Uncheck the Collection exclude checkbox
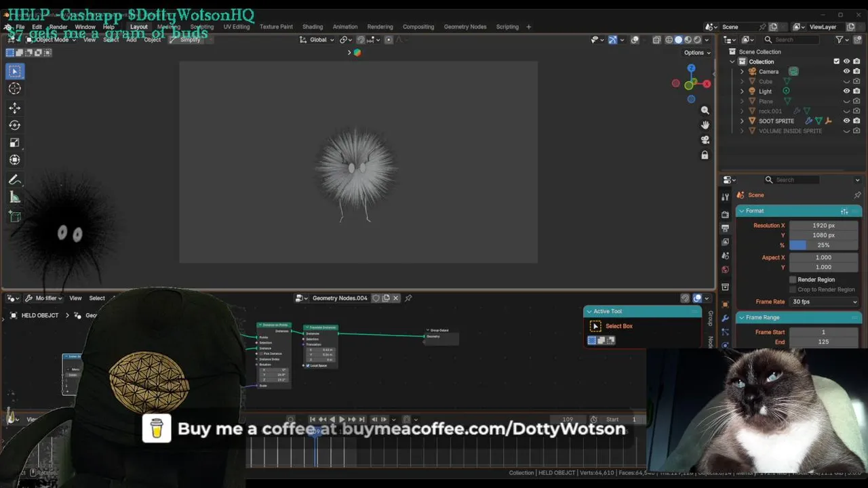 tap(836, 62)
